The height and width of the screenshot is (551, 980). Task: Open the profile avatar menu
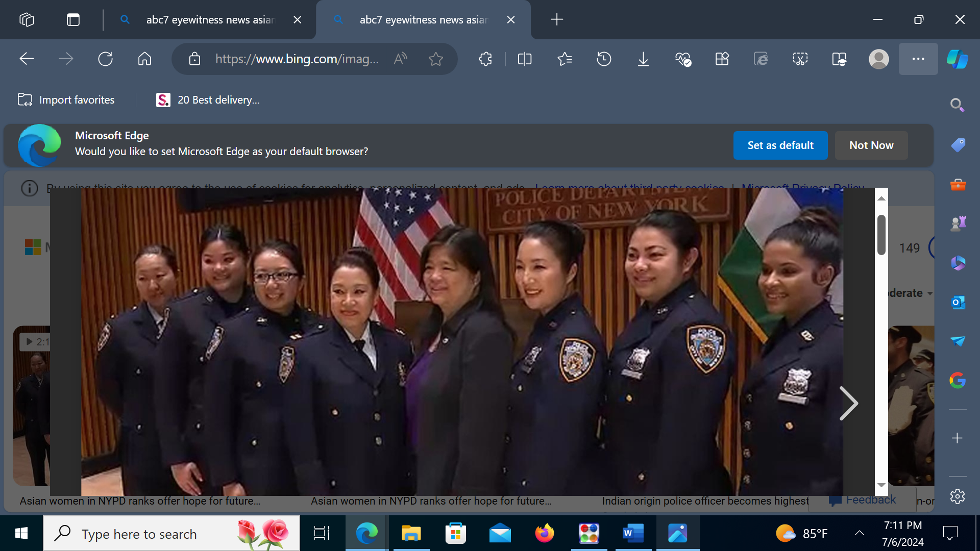[879, 59]
